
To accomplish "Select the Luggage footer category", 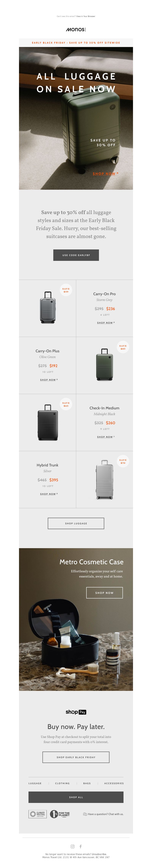I will point(35,783).
